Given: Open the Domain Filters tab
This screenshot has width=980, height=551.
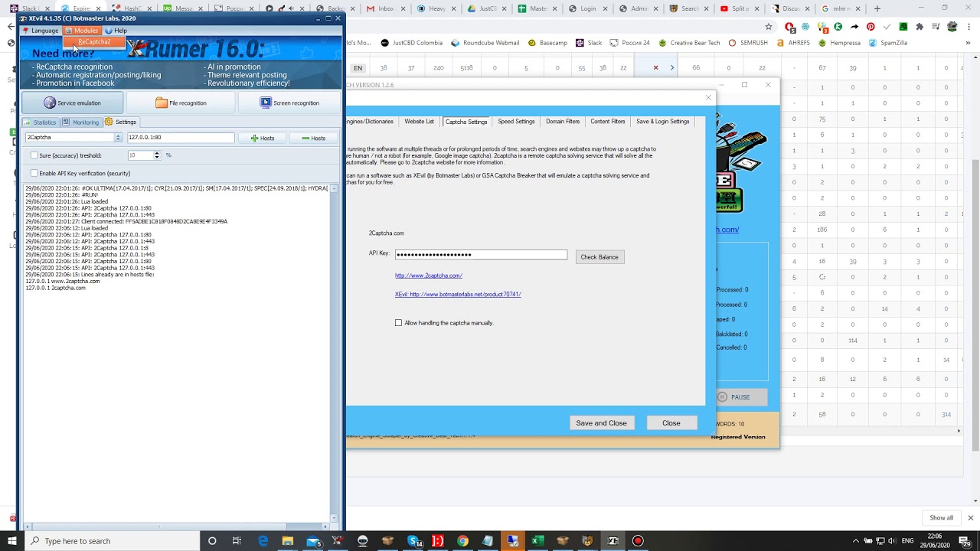Looking at the screenshot, I should pos(563,122).
